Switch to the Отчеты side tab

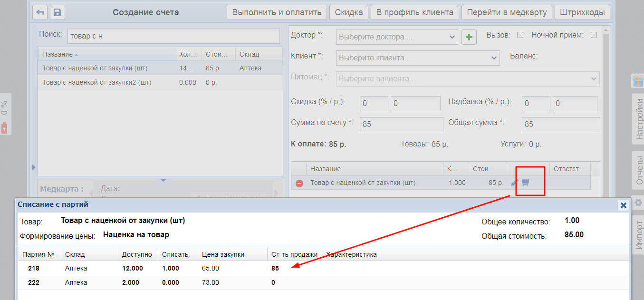click(638, 170)
